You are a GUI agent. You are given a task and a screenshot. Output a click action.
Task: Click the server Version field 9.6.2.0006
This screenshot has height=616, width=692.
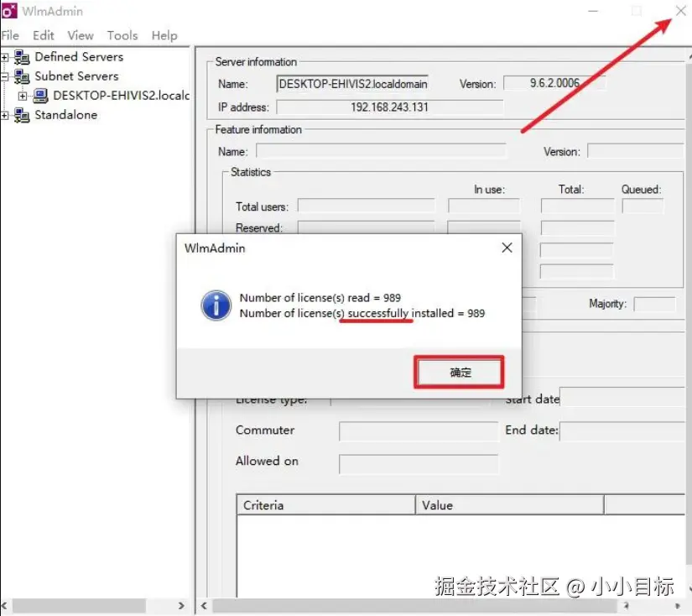pyautogui.click(x=554, y=83)
